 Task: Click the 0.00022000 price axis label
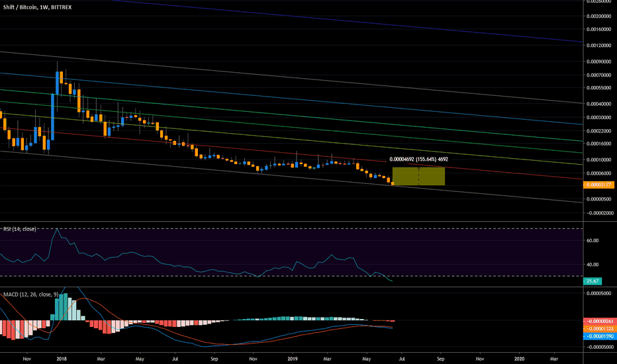599,130
